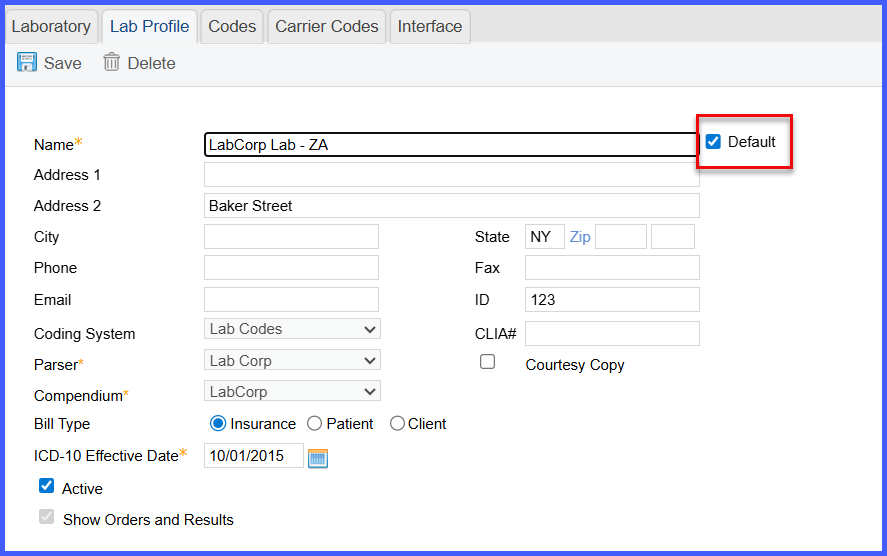Click the Address 1 field
This screenshot has width=887, height=556.
(x=451, y=175)
